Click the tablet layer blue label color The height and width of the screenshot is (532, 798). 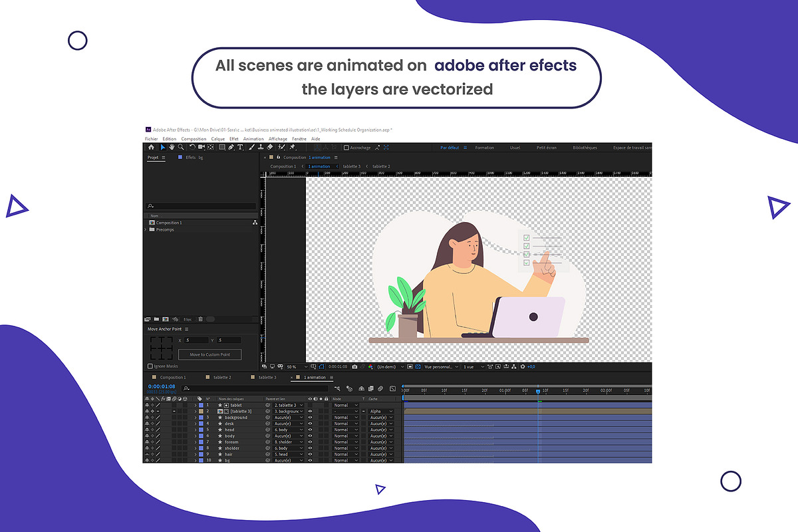coord(201,405)
